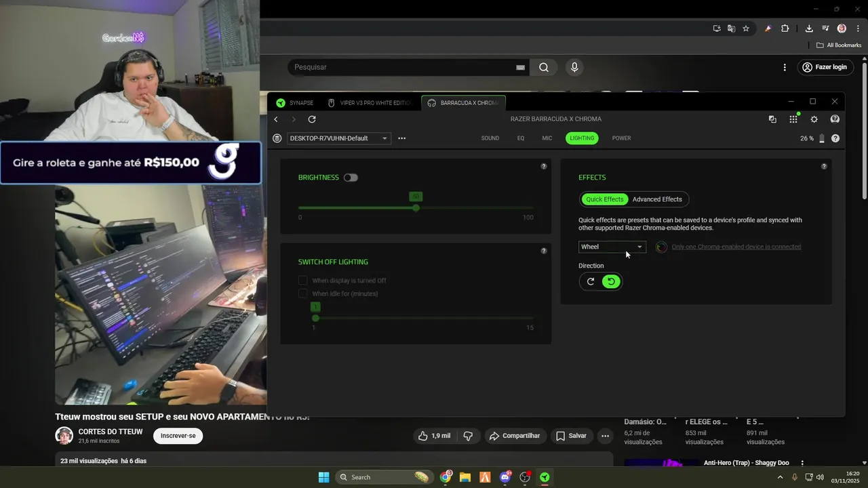Like the video with 1,9 mil
868x488 pixels.
[435, 436]
